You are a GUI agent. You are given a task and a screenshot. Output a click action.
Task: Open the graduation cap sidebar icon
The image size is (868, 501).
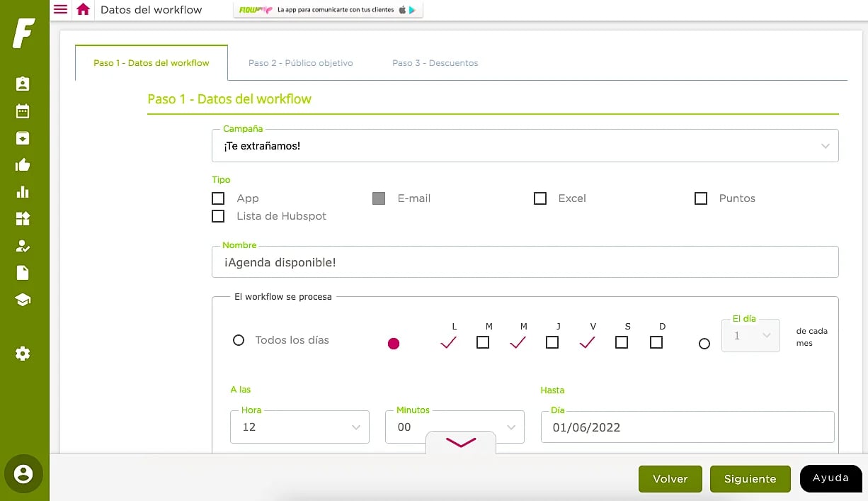(x=23, y=300)
